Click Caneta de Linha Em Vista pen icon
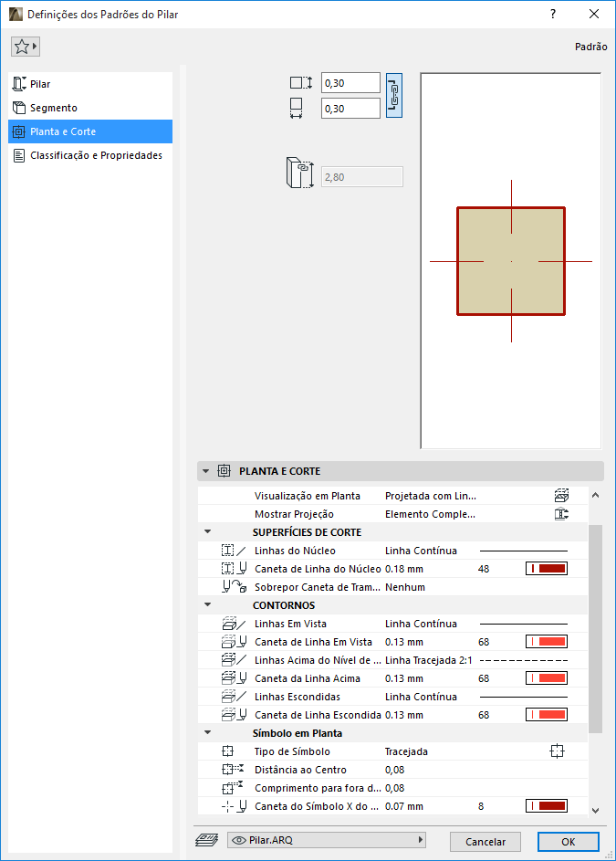616x861 pixels. 234,641
